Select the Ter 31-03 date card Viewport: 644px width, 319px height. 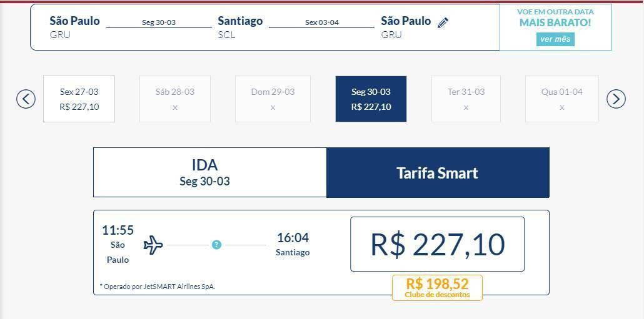click(466, 99)
